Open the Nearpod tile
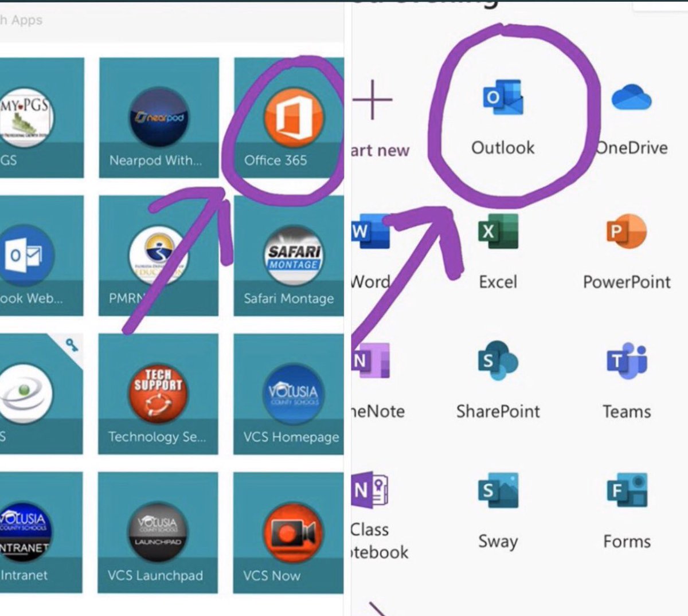This screenshot has height=616, width=688. pos(158,117)
